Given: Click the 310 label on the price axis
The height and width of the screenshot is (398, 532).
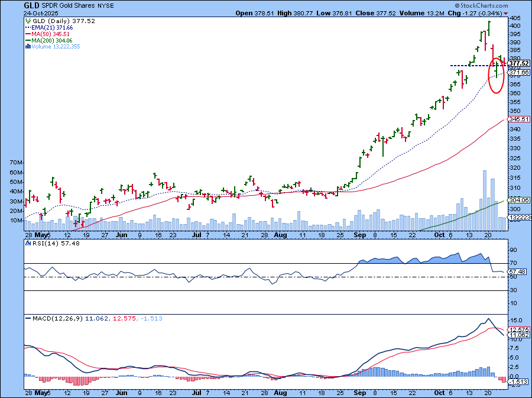Looking at the screenshot, I should click(x=515, y=187).
